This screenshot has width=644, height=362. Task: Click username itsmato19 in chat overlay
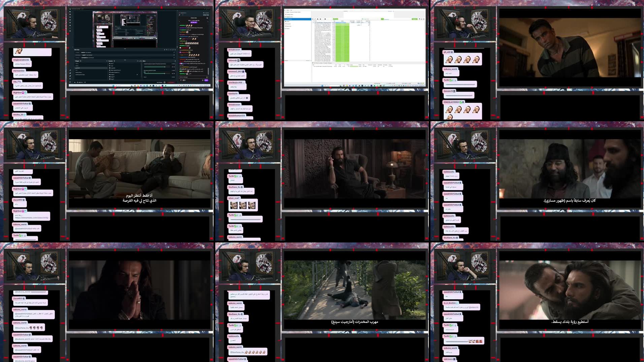[448, 91]
